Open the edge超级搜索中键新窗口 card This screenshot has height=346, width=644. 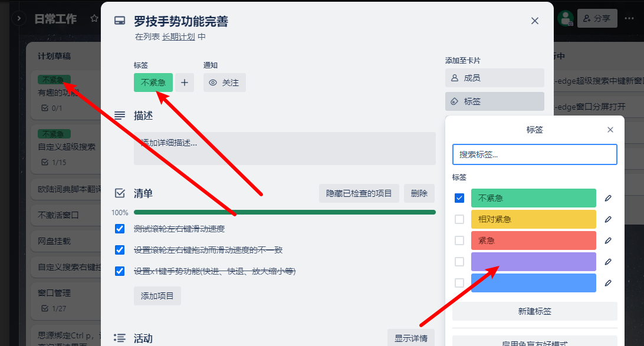coord(599,81)
